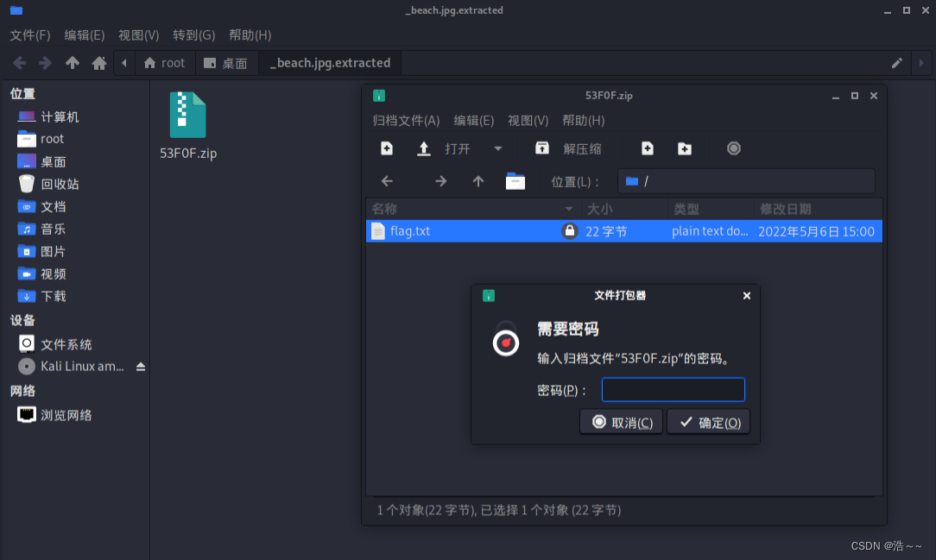Expand the navigation path chevron near root

(x=123, y=62)
